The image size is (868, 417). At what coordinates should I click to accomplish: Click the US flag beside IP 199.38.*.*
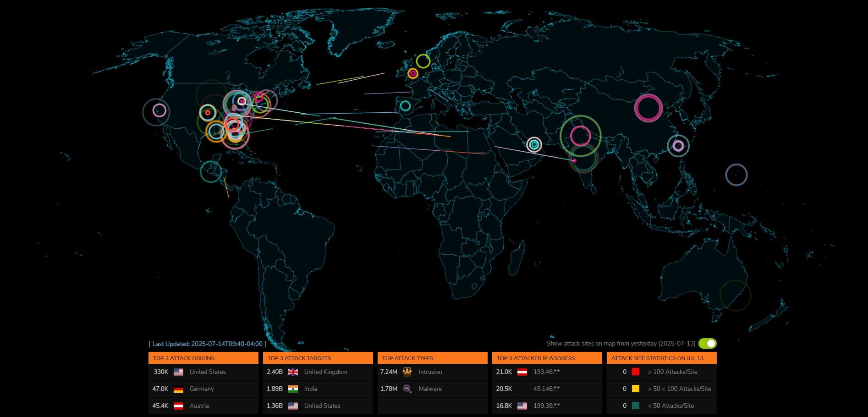tap(522, 406)
